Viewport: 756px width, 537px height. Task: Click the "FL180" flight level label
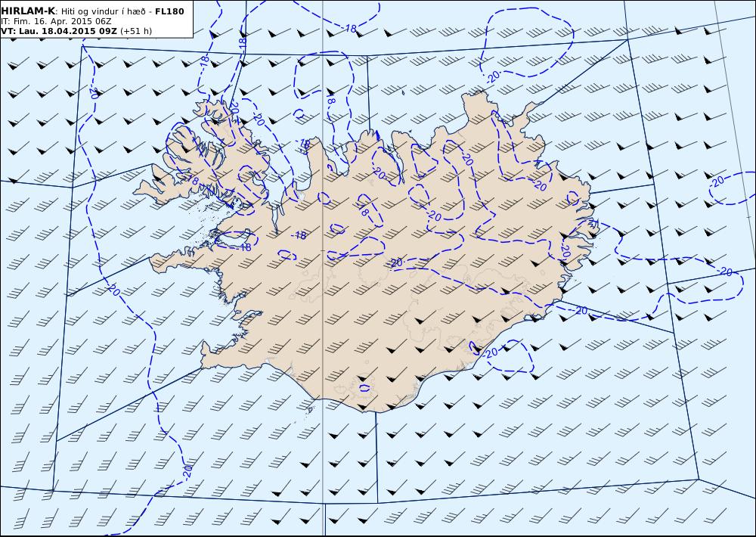pyautogui.click(x=169, y=11)
